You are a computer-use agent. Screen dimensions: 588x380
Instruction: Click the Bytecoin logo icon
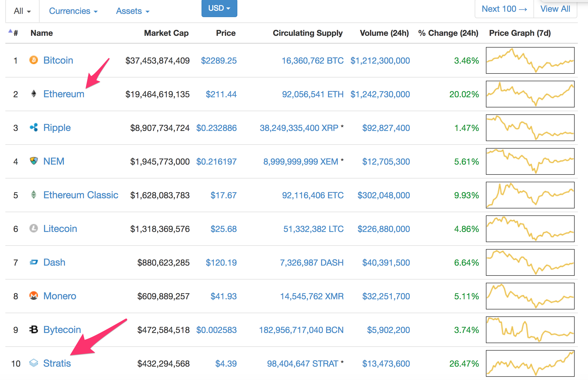[x=33, y=329]
